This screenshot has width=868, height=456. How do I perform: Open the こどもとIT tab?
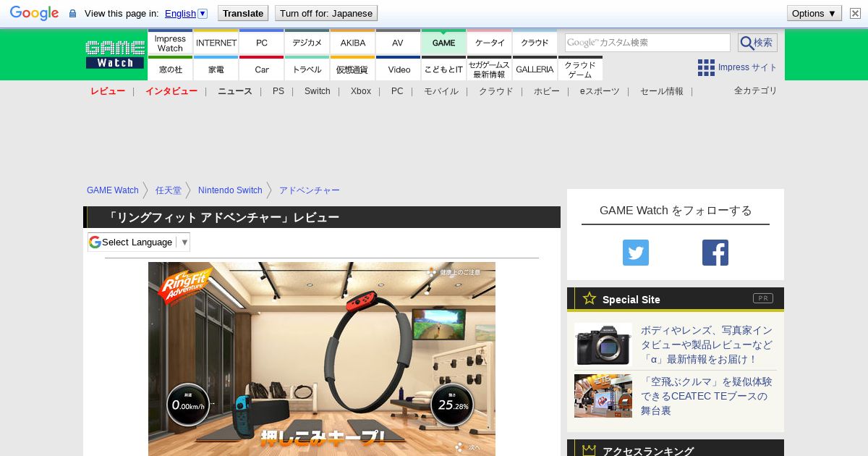coord(443,69)
